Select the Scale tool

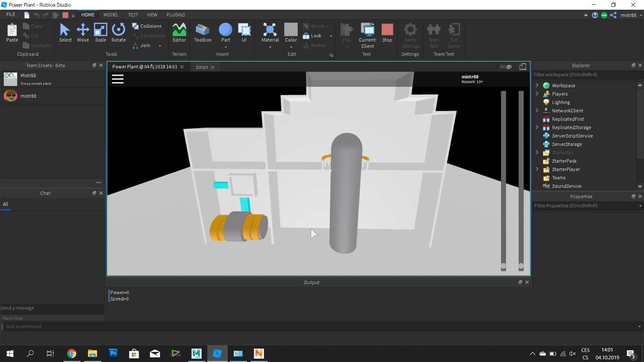point(100,33)
